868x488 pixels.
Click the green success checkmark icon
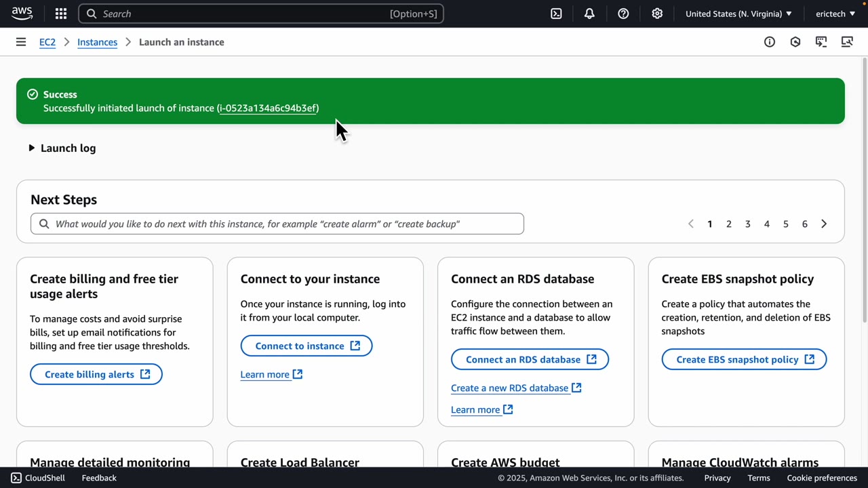tap(32, 94)
